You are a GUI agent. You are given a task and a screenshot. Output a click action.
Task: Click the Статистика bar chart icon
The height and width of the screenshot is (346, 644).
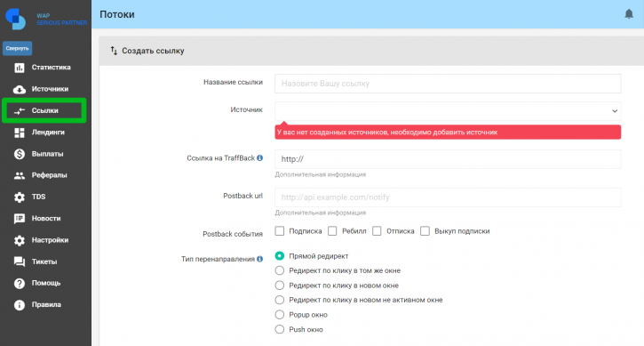coord(20,68)
